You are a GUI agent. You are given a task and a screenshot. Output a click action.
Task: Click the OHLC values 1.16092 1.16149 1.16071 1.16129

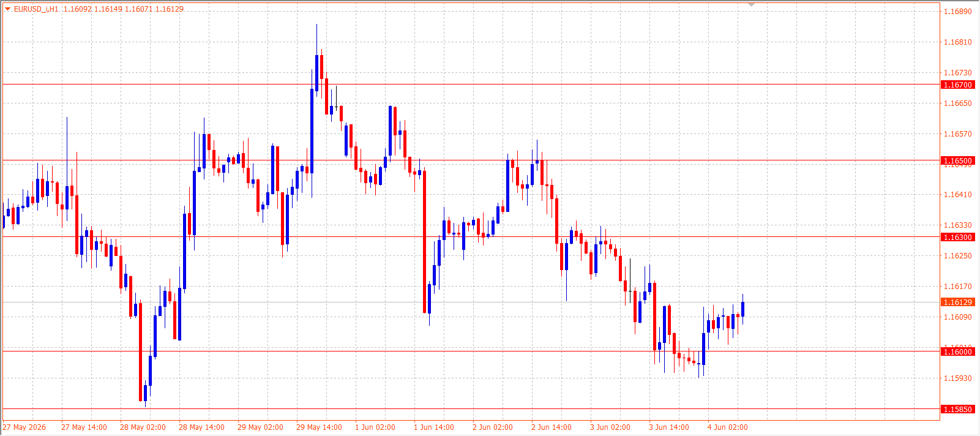tap(124, 9)
